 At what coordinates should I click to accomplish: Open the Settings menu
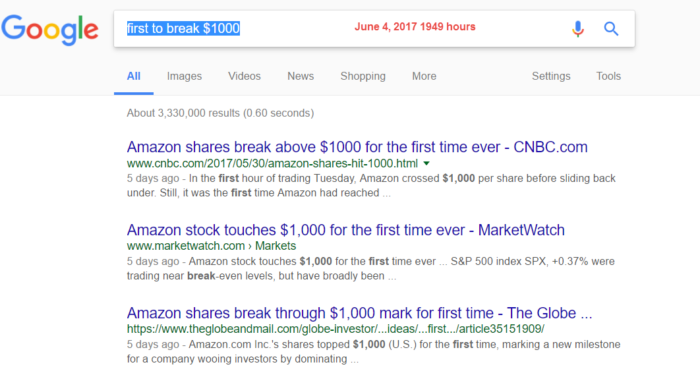point(551,76)
